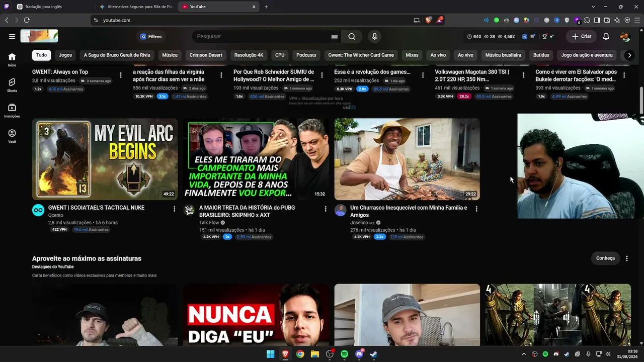
Task: Open the account avatar menu
Action: [625, 36]
